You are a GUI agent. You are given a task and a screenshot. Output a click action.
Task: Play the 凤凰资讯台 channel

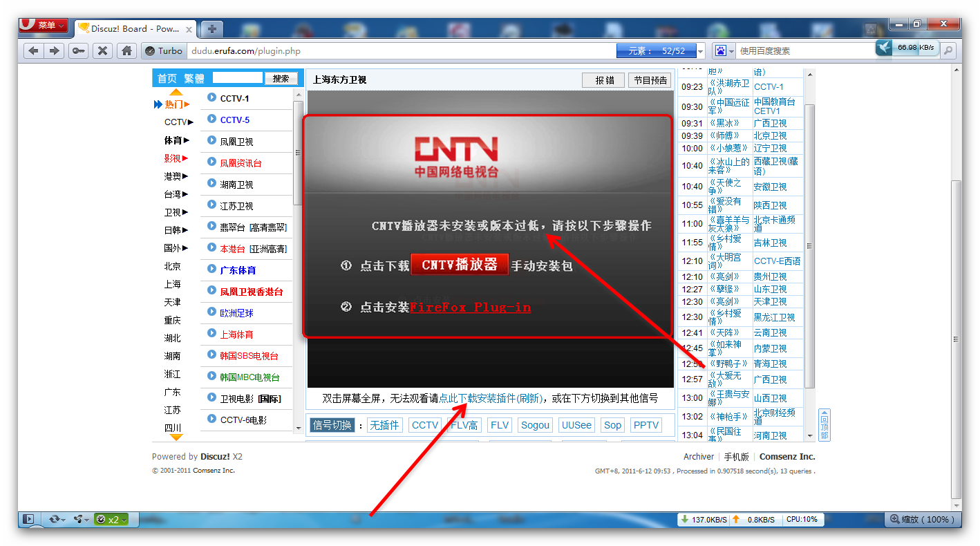(x=241, y=163)
